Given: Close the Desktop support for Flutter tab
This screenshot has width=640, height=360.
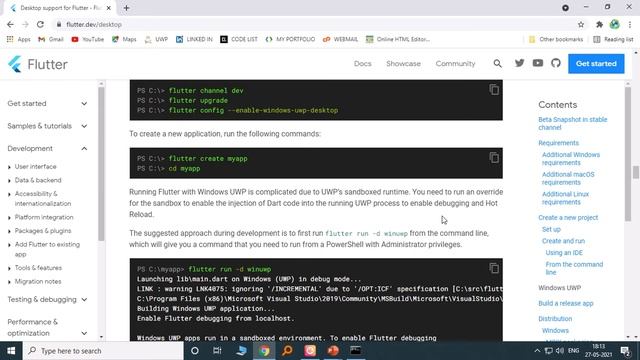Looking at the screenshot, I should (x=109, y=8).
